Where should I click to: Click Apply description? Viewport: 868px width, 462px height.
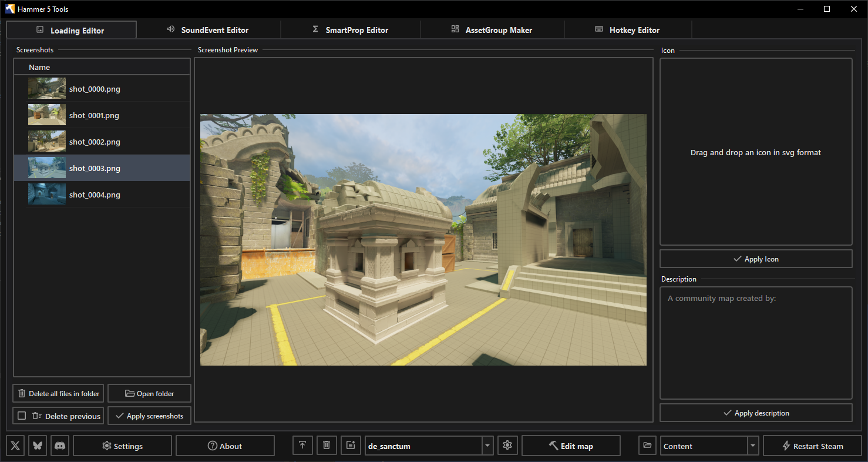tap(756, 413)
